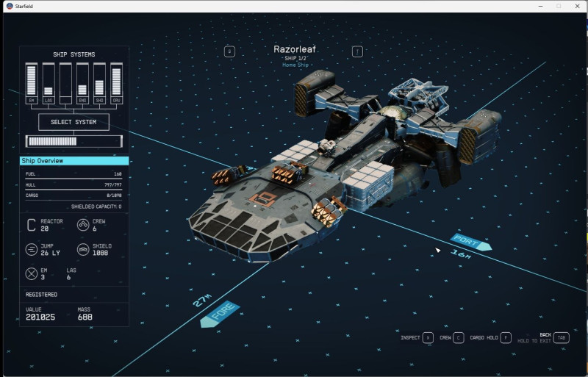Click the C key icon for Crew
Screen dimensions: 588x377
458,337
